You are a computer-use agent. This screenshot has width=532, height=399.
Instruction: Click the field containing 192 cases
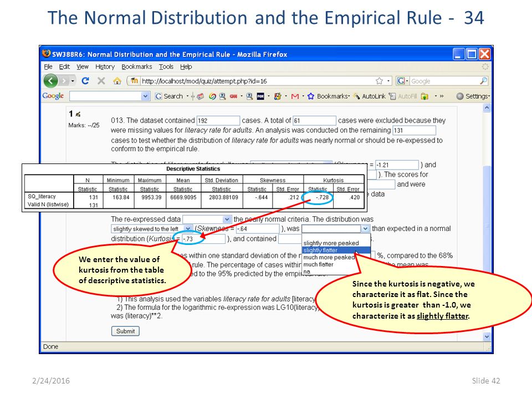tap(218, 120)
